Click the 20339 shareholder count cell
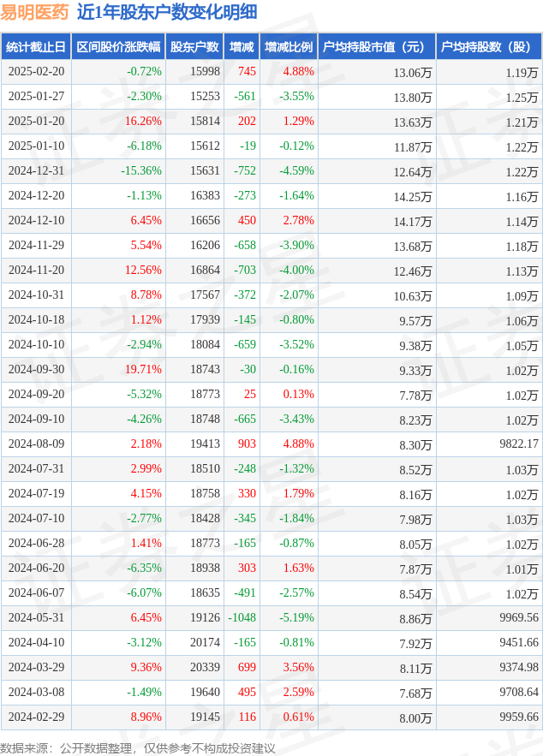This screenshot has height=756, width=543. pos(205,668)
